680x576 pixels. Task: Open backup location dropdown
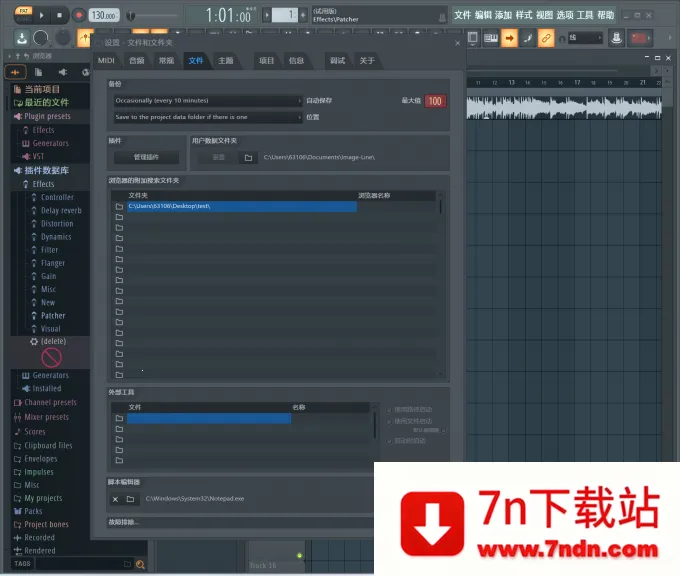(208, 117)
